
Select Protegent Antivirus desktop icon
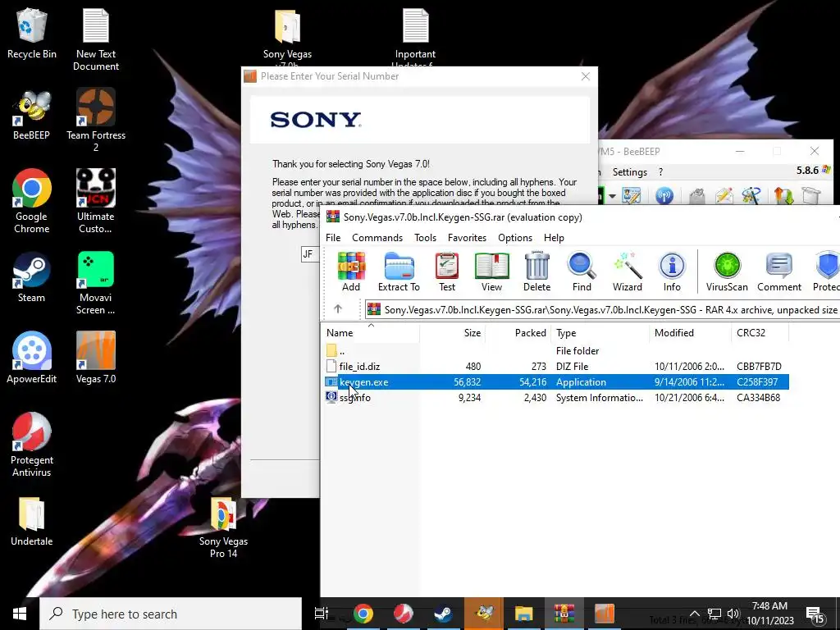pos(32,445)
